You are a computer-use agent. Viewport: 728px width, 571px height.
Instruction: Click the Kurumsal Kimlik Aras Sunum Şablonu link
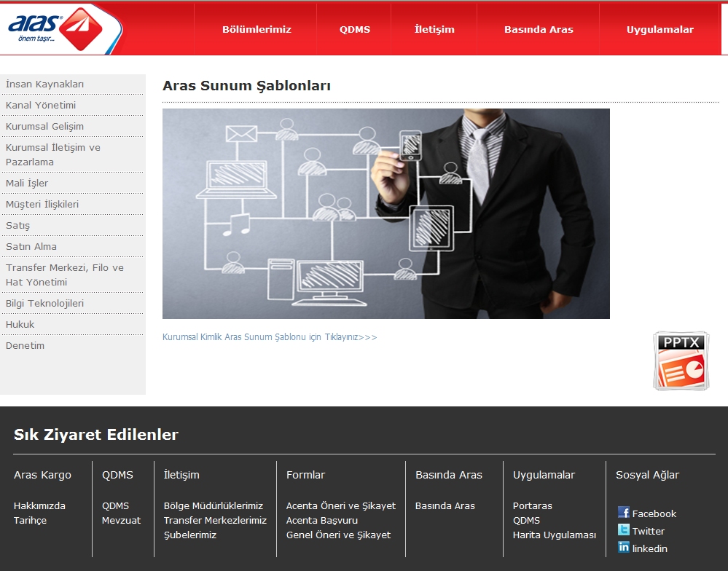tap(270, 337)
